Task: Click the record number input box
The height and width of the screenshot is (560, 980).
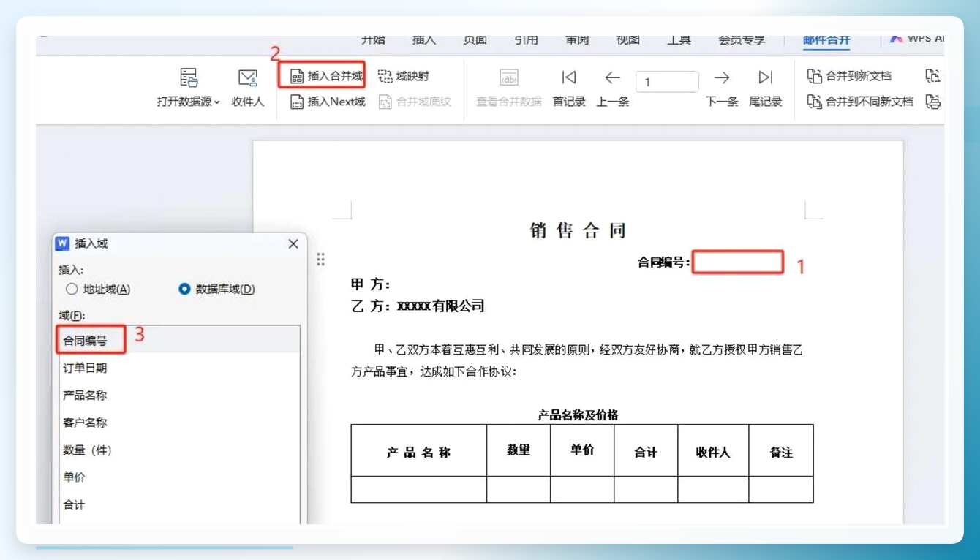Action: pyautogui.click(x=667, y=81)
